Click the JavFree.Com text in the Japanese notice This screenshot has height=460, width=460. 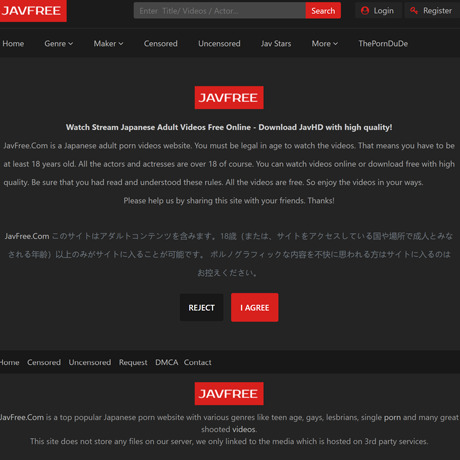[x=27, y=236]
